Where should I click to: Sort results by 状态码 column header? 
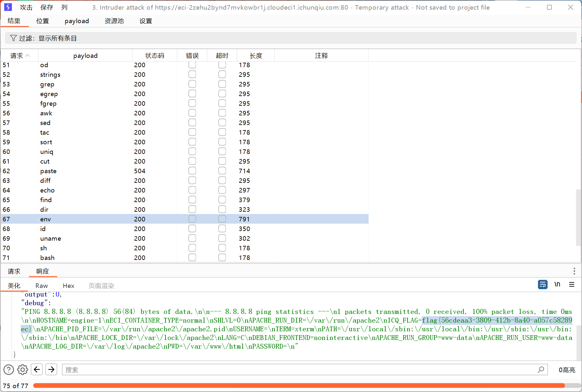pyautogui.click(x=155, y=56)
